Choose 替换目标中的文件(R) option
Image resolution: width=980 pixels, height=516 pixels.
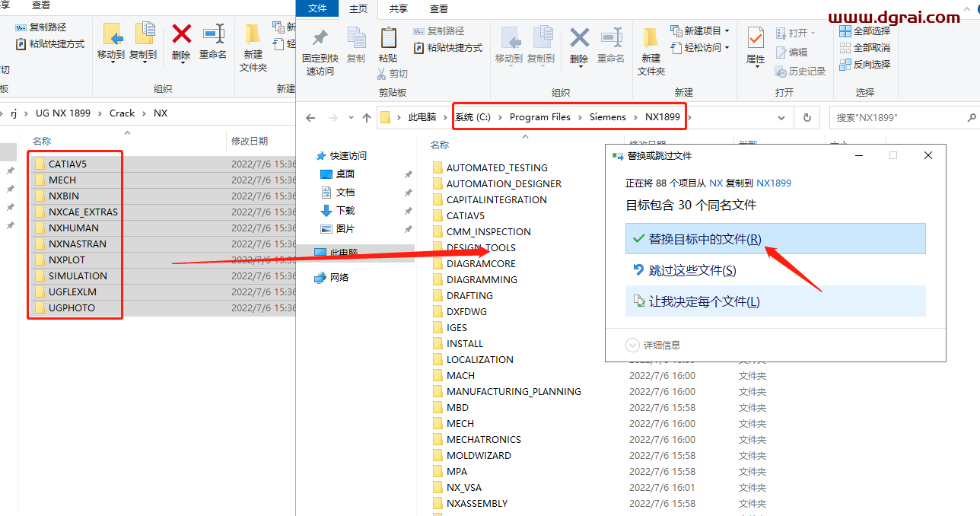(775, 238)
